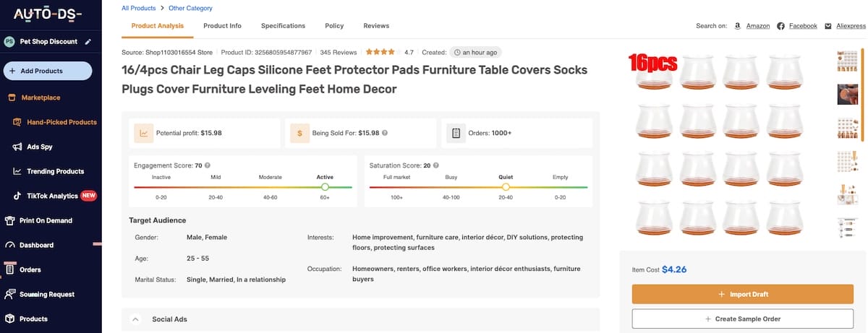Viewport: 868px width, 333px height.
Task: Go to Trending Products in the sidebar
Action: point(55,171)
